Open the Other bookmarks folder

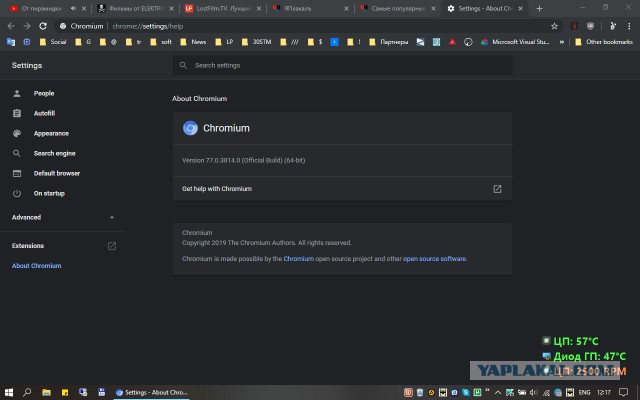604,42
